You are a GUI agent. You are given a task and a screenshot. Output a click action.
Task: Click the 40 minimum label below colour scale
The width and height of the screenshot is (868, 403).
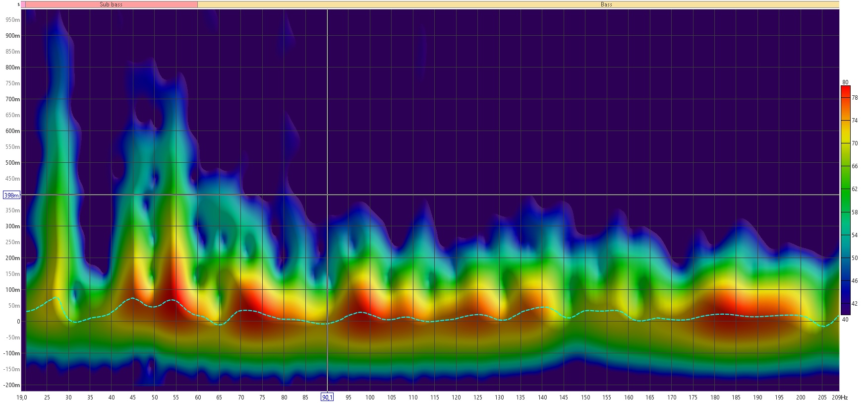845,320
